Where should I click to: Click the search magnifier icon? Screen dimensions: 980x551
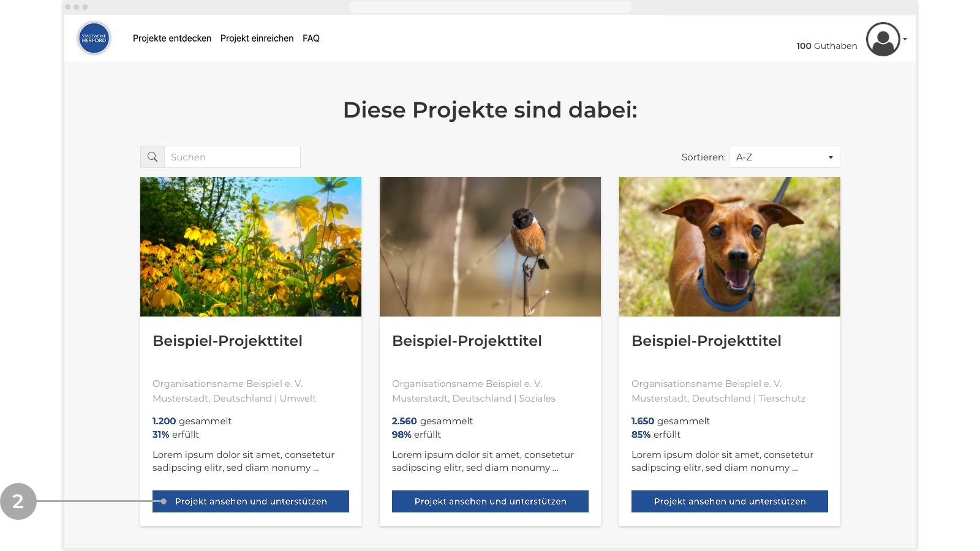(153, 157)
